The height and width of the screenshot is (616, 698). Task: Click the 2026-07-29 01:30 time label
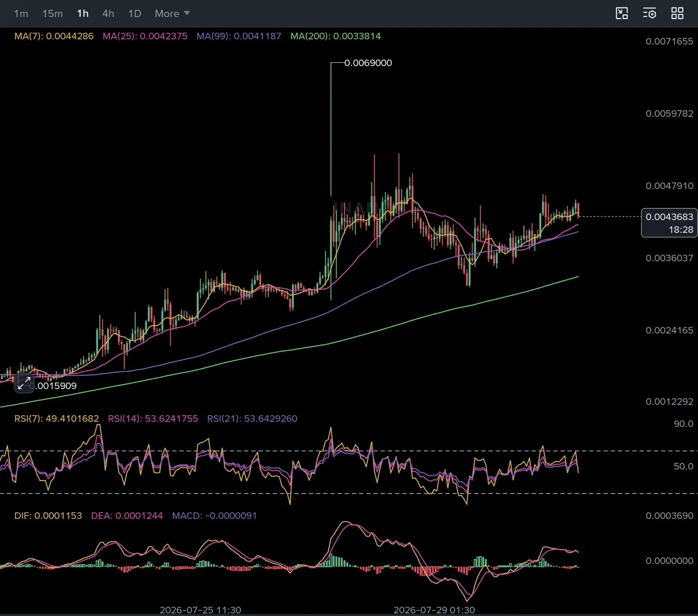[434, 610]
